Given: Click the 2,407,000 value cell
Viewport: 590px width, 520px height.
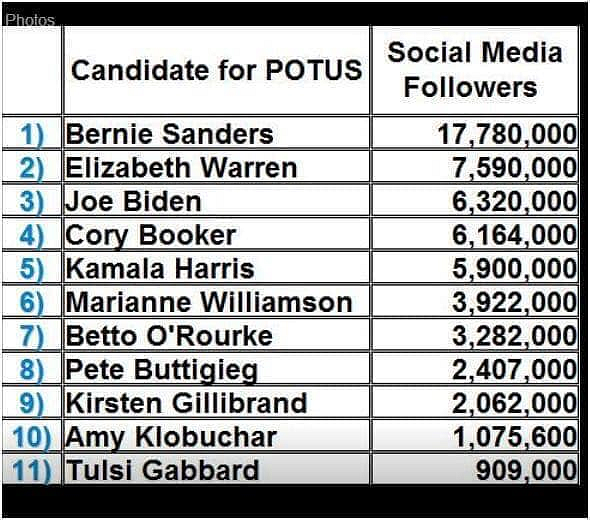Looking at the screenshot, I should [x=475, y=369].
